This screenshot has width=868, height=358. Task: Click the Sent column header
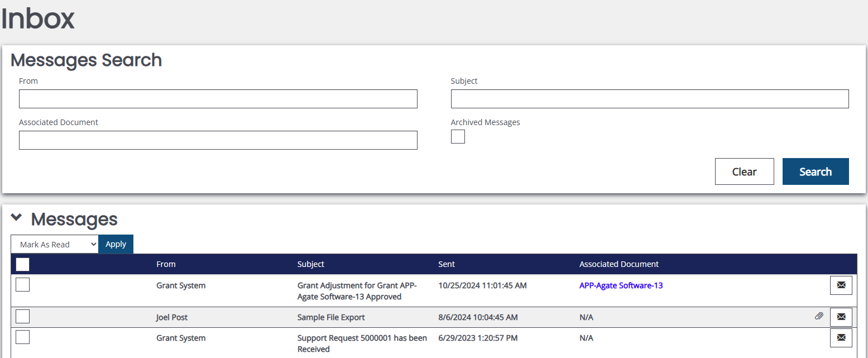tap(447, 264)
